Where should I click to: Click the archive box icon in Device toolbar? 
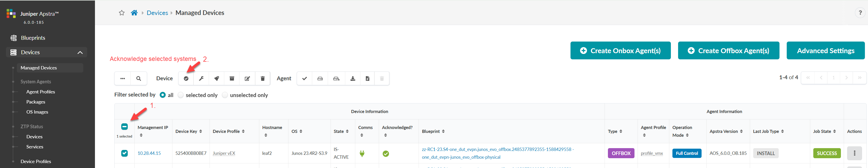[232, 78]
